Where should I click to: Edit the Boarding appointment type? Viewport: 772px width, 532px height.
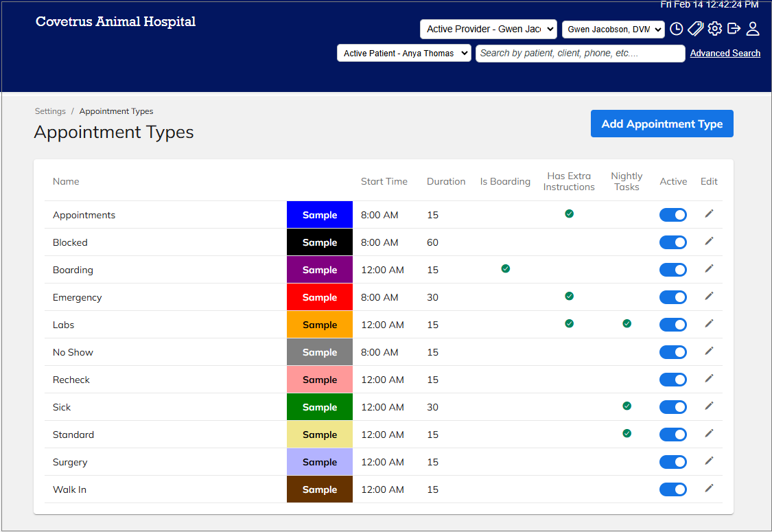(709, 269)
